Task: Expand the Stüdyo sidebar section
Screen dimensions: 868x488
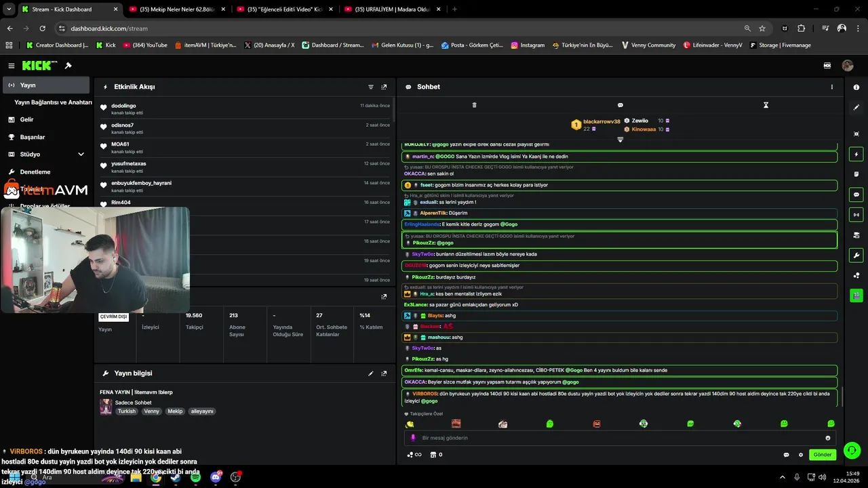Action: (x=81, y=155)
